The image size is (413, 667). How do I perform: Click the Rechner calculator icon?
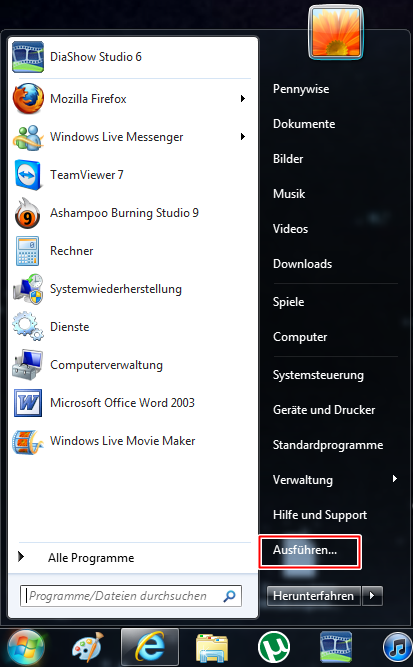coord(28,251)
